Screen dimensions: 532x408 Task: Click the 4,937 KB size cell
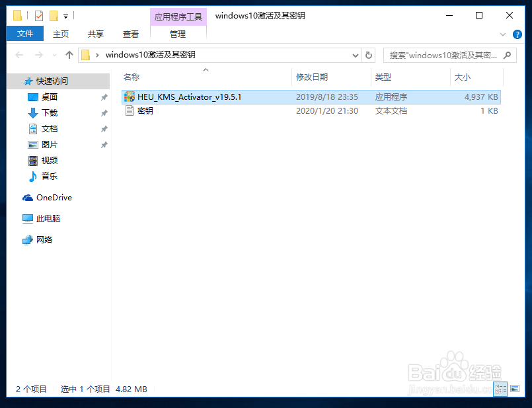click(481, 97)
